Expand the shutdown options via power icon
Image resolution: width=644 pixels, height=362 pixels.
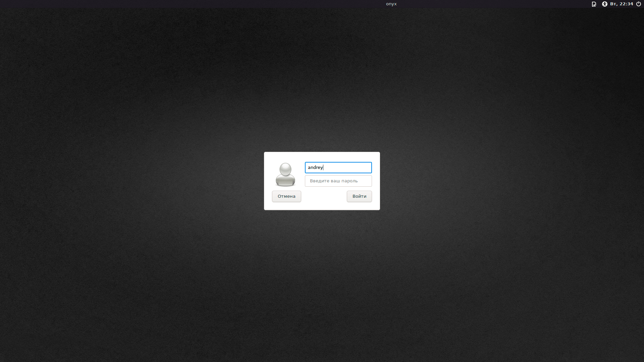tap(639, 4)
